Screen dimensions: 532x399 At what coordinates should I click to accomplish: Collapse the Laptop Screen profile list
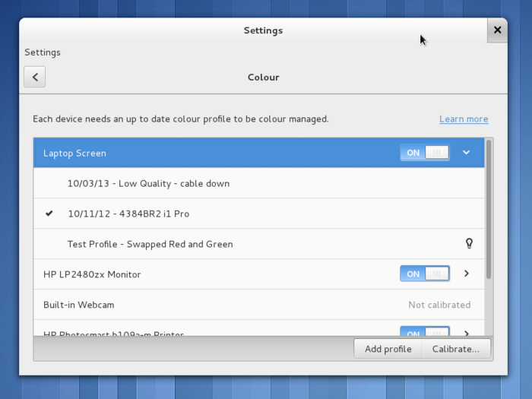(467, 153)
